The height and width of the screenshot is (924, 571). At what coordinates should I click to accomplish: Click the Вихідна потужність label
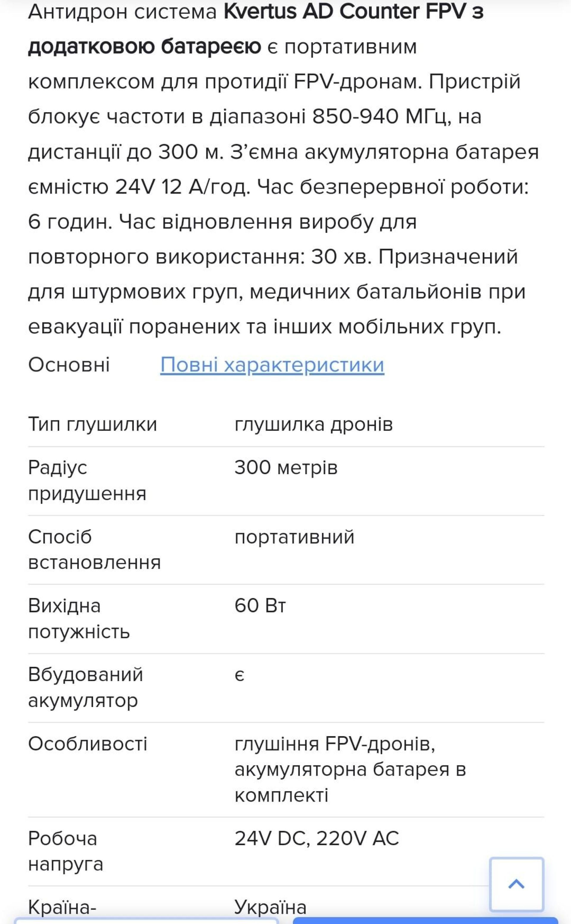pyautogui.click(x=79, y=618)
